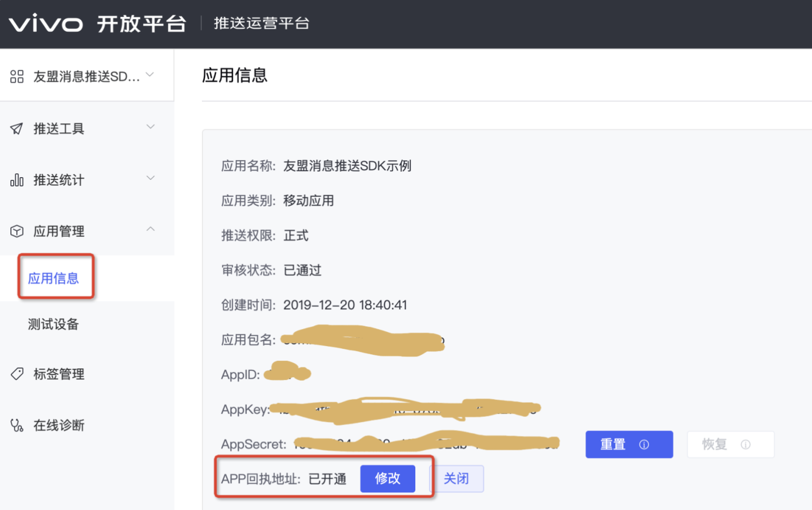The height and width of the screenshot is (510, 812).
Task: Click the 推送权限 label
Action: click(248, 235)
